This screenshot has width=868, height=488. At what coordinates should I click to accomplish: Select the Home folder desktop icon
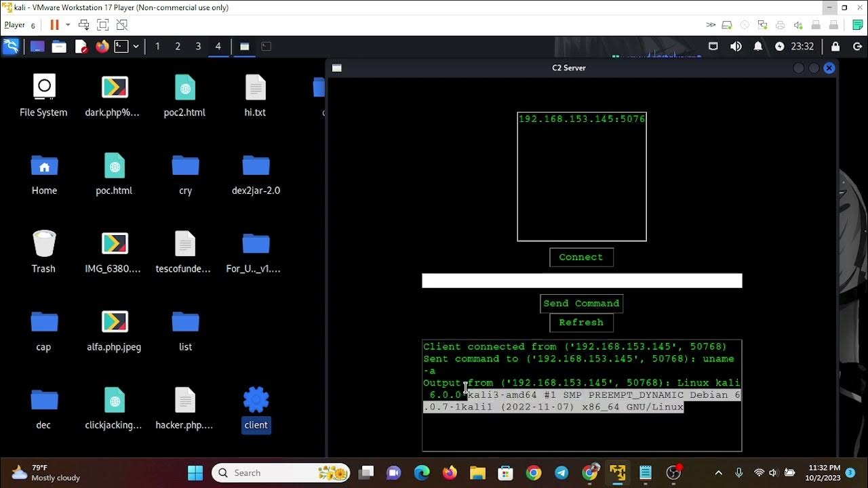coord(44,174)
